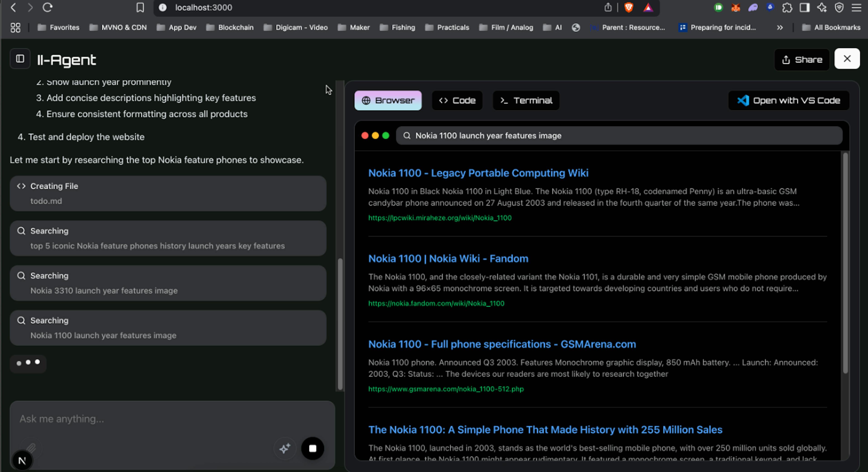Open the All Bookmarks folder
The image size is (868, 472).
click(x=831, y=28)
